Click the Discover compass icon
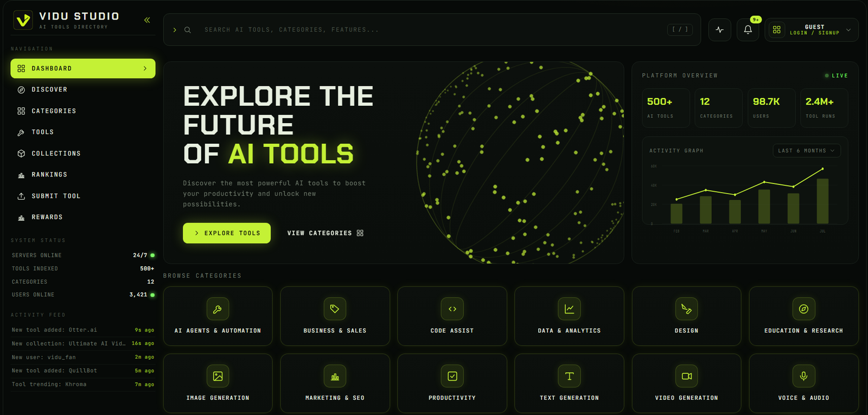 coord(21,90)
